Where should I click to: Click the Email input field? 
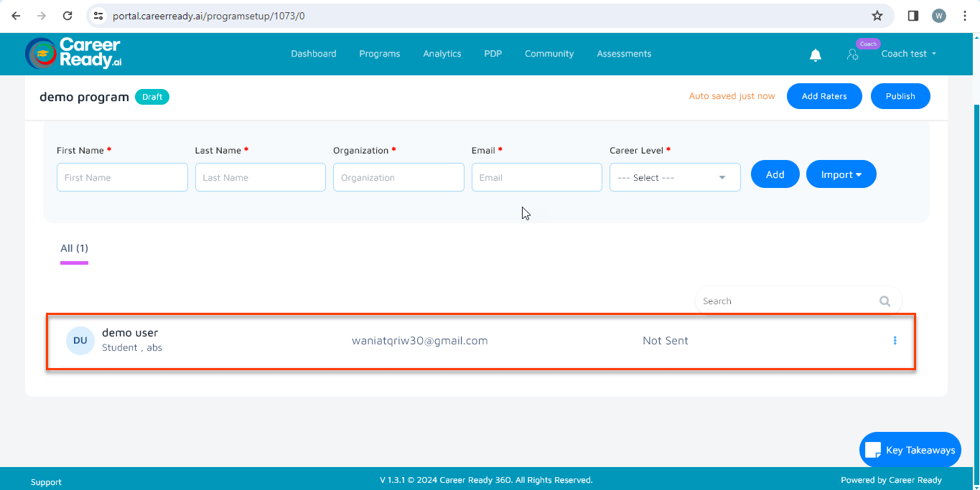tap(536, 178)
